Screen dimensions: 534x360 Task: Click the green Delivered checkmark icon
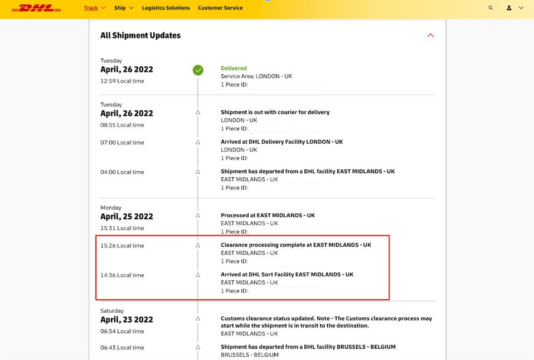click(198, 70)
